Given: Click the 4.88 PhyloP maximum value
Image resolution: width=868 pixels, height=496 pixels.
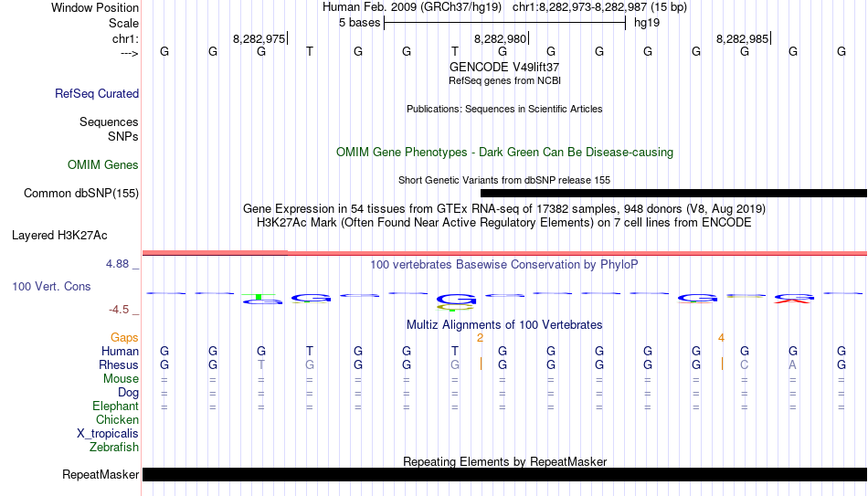Looking at the screenshot, I should (x=117, y=264).
